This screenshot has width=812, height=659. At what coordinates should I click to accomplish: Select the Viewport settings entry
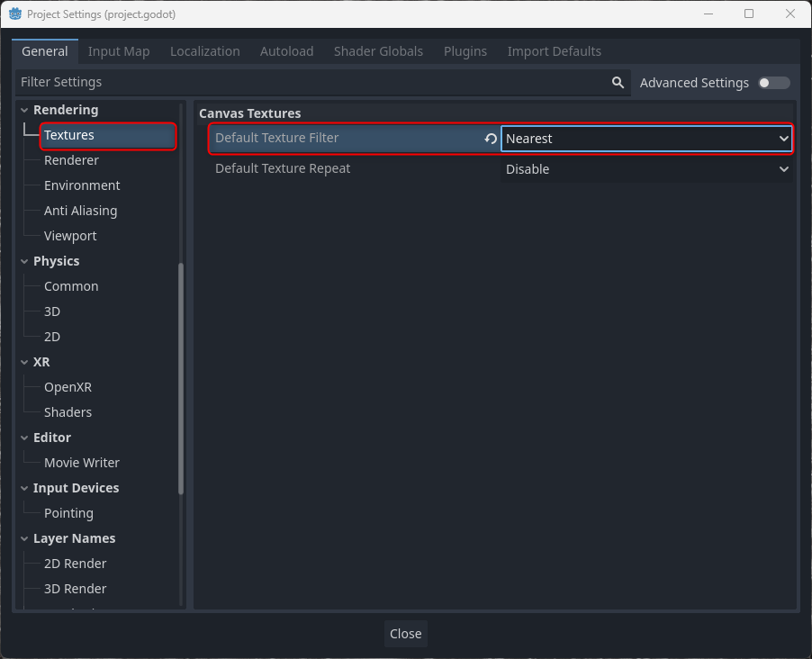click(x=70, y=236)
